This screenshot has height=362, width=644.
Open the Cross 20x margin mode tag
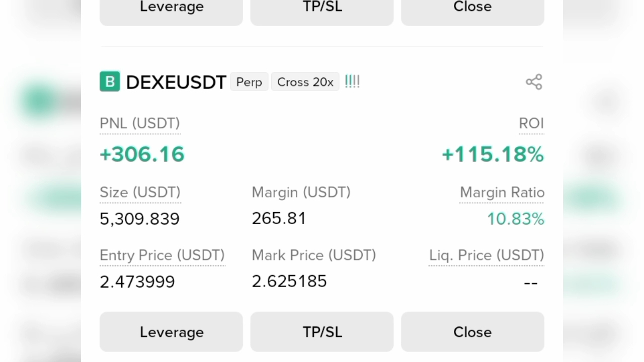pos(305,82)
